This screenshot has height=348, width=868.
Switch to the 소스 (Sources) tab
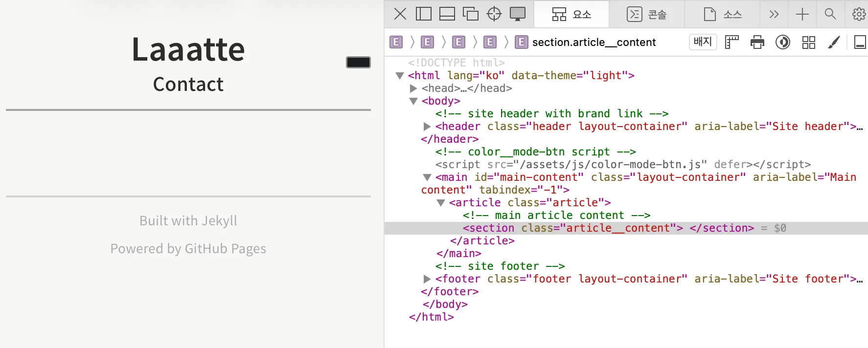click(x=722, y=14)
